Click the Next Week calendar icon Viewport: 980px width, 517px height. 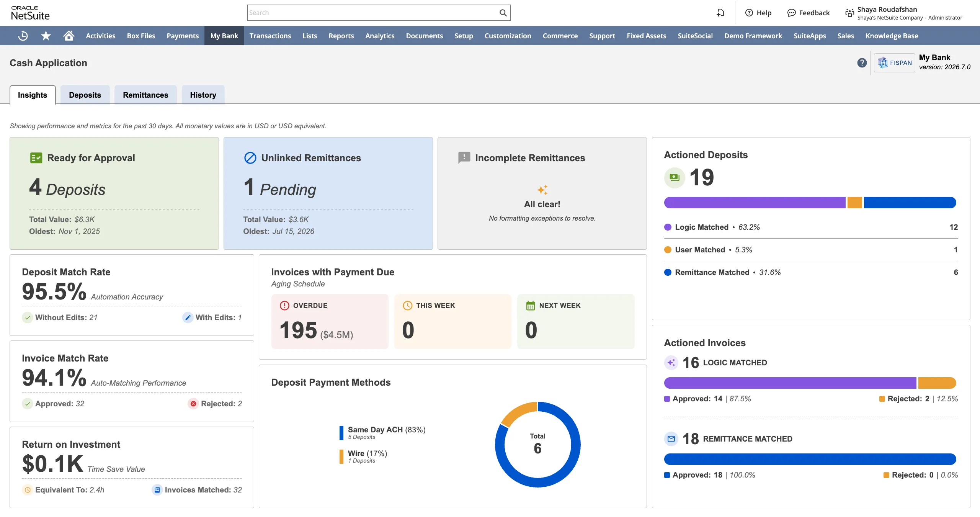(x=531, y=306)
